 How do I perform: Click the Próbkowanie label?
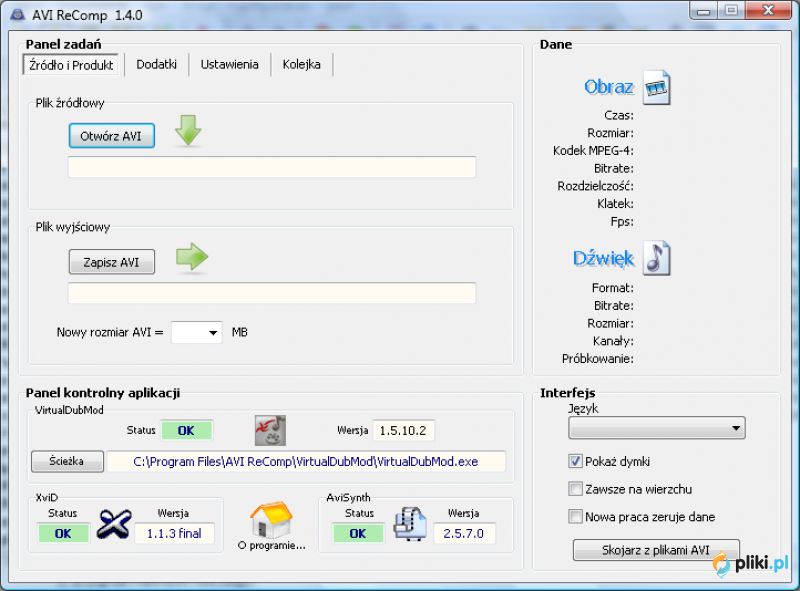[x=597, y=359]
